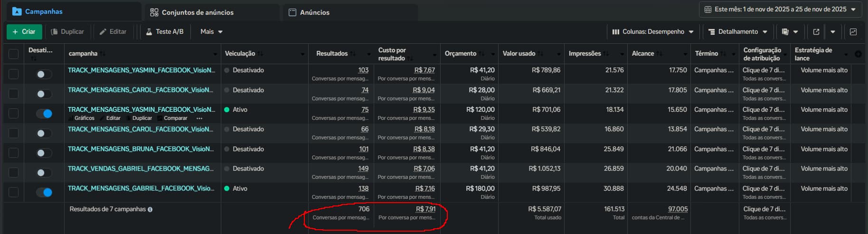868x234 pixels.
Task: Expand the Detalhamento dropdown
Action: point(737,32)
